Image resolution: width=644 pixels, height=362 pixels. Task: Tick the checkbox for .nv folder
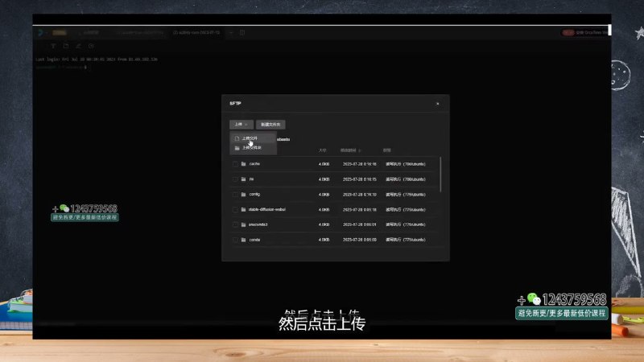coord(235,179)
